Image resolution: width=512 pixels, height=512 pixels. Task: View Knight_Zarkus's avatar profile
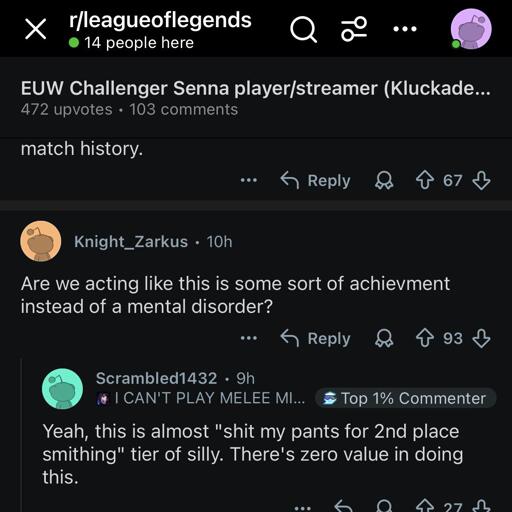pos(41,241)
